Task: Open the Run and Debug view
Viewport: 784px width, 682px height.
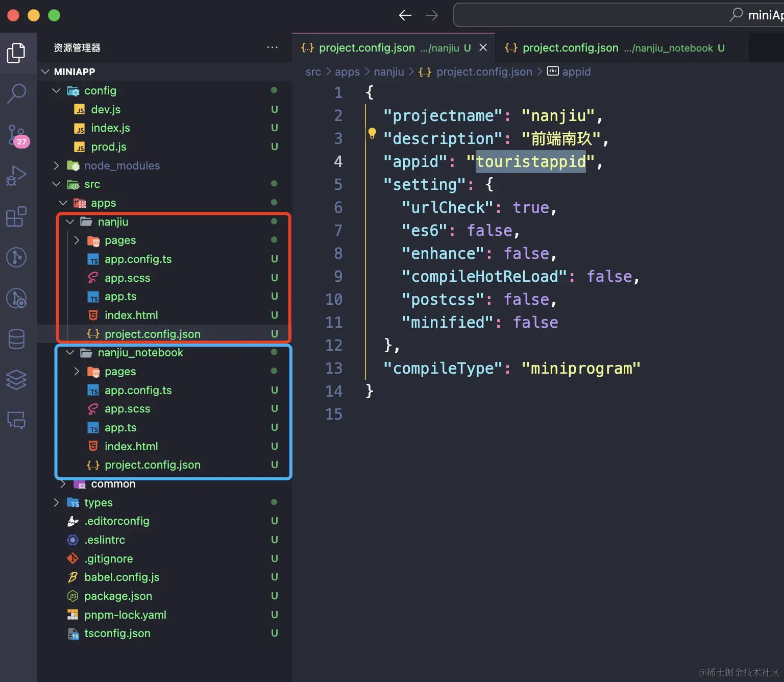Action: [16, 176]
